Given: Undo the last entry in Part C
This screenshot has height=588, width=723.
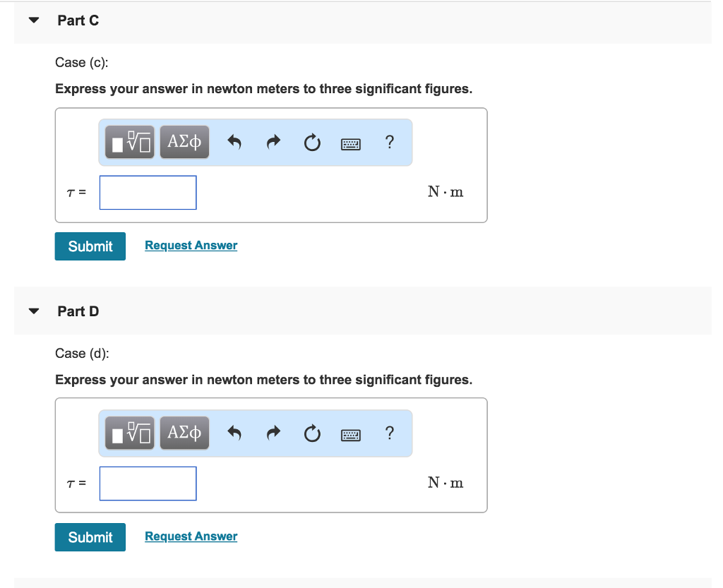Looking at the screenshot, I should pyautogui.click(x=234, y=142).
